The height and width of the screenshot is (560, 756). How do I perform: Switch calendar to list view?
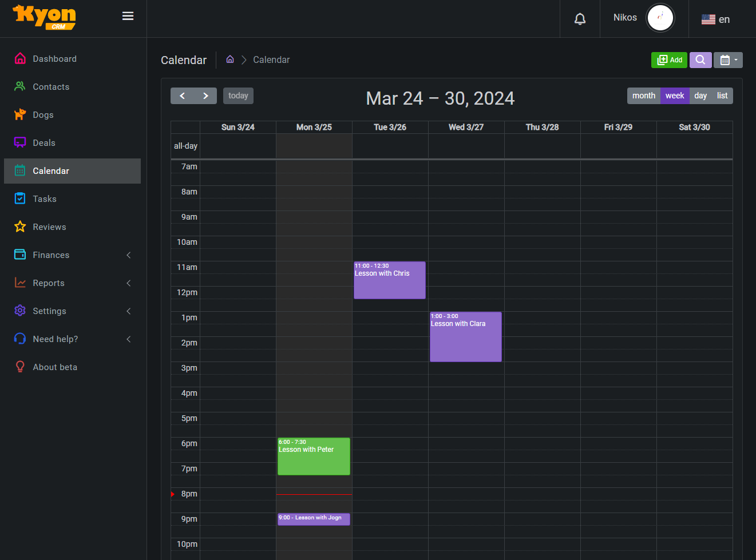point(722,96)
